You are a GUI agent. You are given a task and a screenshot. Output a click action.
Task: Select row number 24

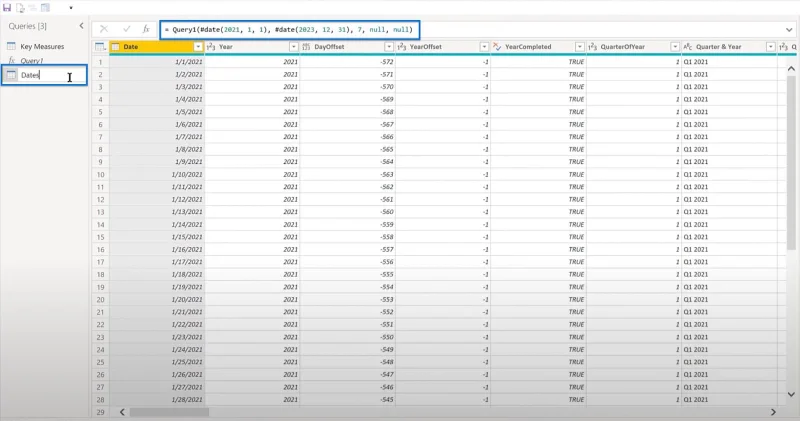101,350
